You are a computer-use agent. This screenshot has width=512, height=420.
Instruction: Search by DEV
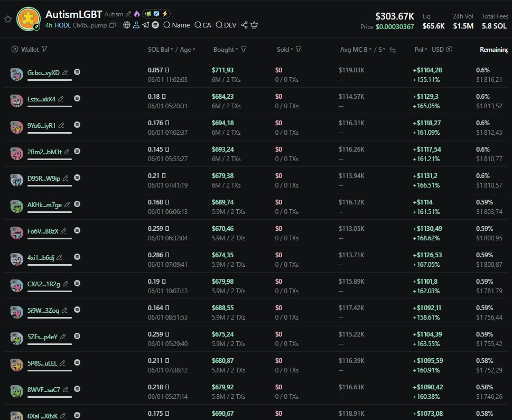tap(226, 25)
